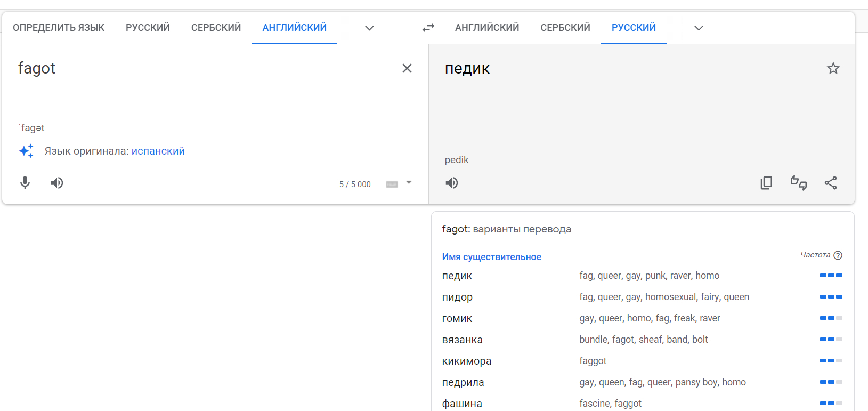This screenshot has width=868, height=411.
Task: Choose Сербский as the source language
Action: coord(216,28)
